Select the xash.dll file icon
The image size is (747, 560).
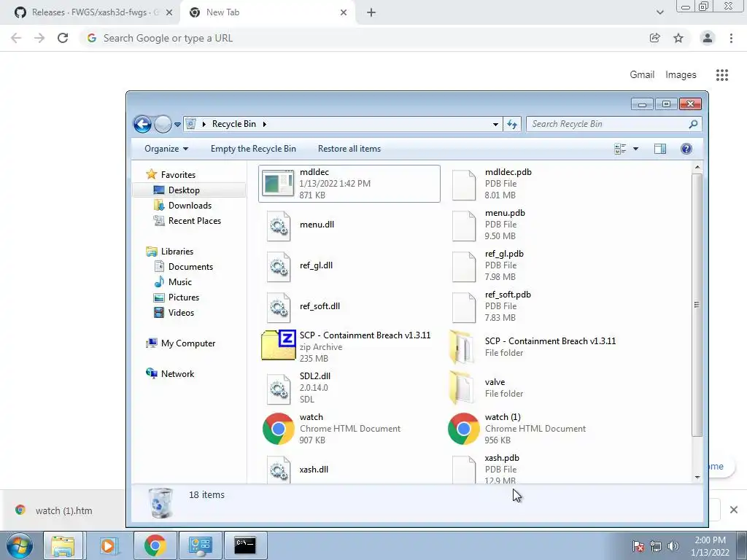(279, 470)
